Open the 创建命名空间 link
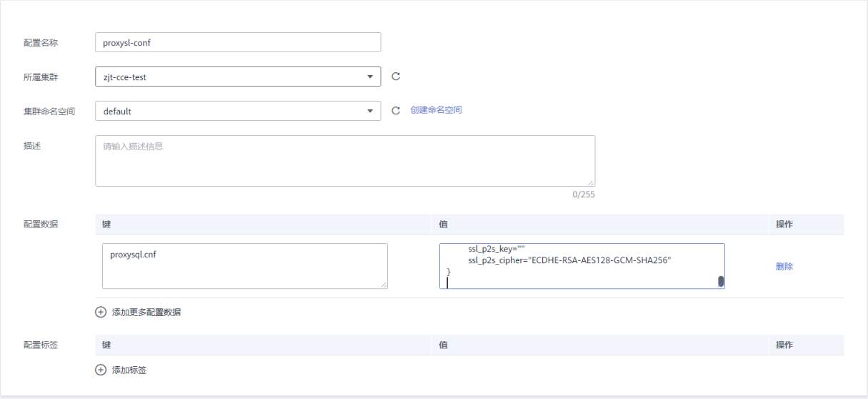The image size is (868, 399). 436,110
